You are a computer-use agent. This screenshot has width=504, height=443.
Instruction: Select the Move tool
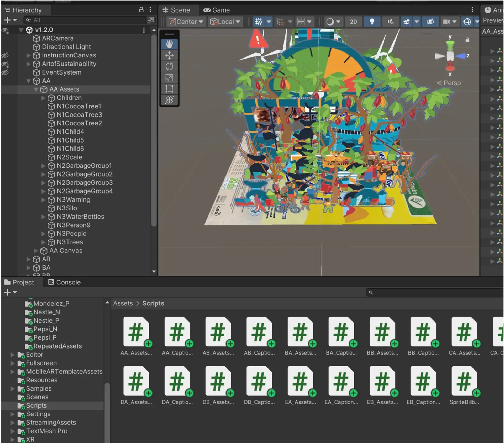[x=169, y=55]
